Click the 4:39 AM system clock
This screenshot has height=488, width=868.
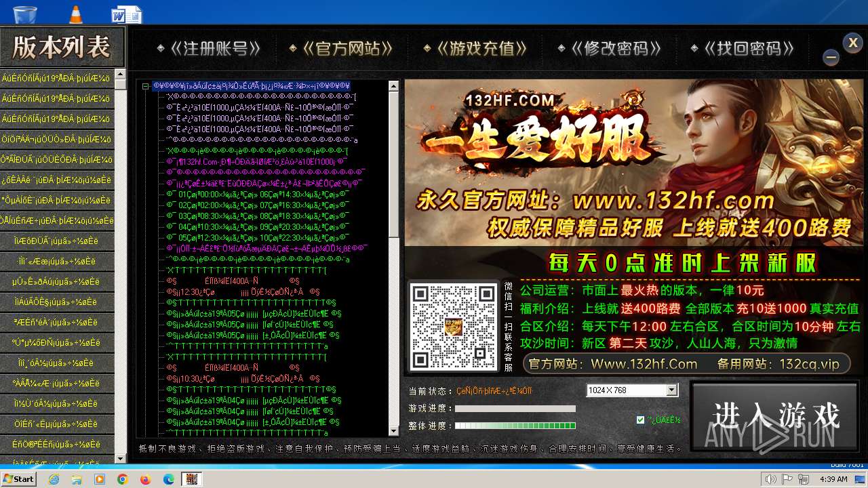[x=833, y=479]
